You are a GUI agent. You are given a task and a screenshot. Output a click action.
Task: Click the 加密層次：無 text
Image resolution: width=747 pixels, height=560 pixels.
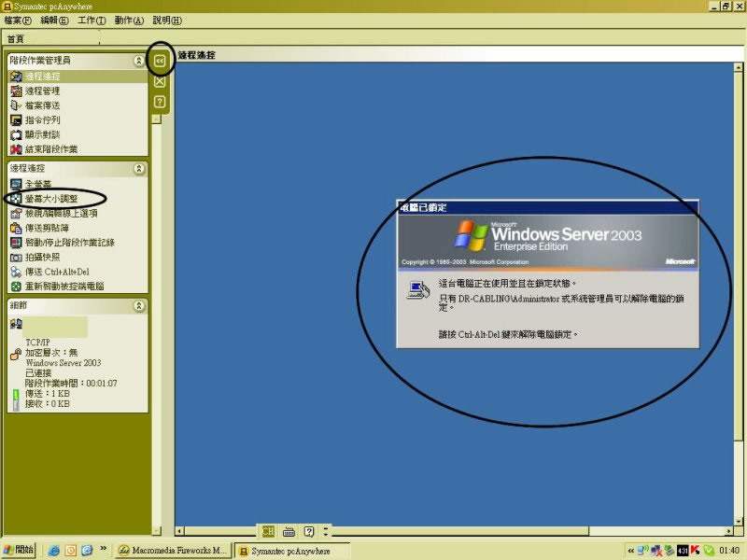(51, 353)
